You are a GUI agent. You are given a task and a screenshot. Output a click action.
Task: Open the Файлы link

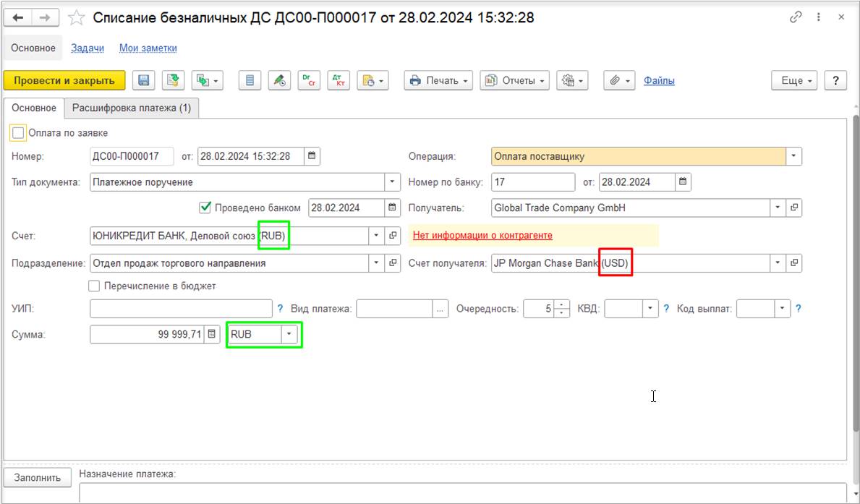(x=659, y=80)
